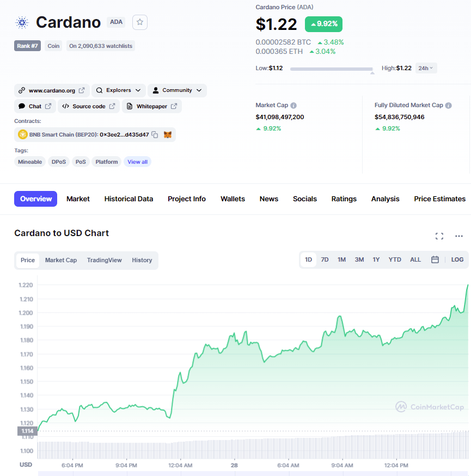Screen dimensions: 471x476
Task: Select the 7D chart range
Action: [325, 259]
